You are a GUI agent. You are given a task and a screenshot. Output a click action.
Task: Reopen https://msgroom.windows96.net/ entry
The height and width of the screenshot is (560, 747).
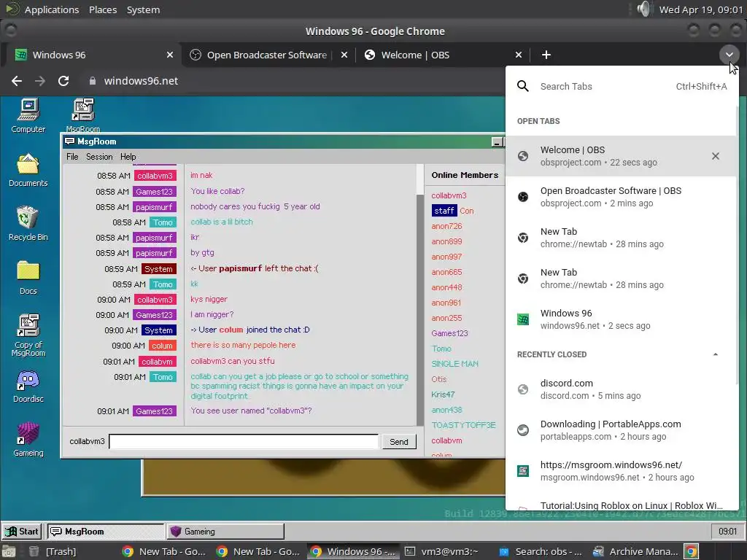coord(622,471)
